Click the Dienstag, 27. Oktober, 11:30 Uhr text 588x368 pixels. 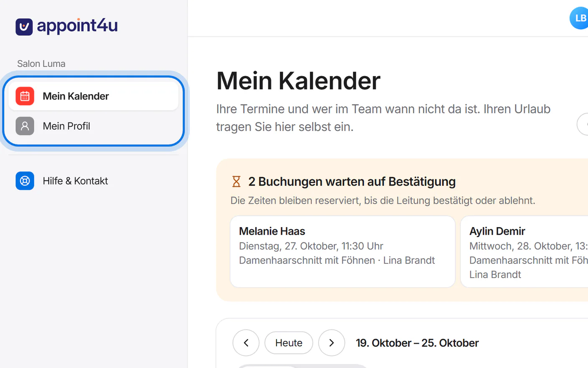[x=311, y=246]
